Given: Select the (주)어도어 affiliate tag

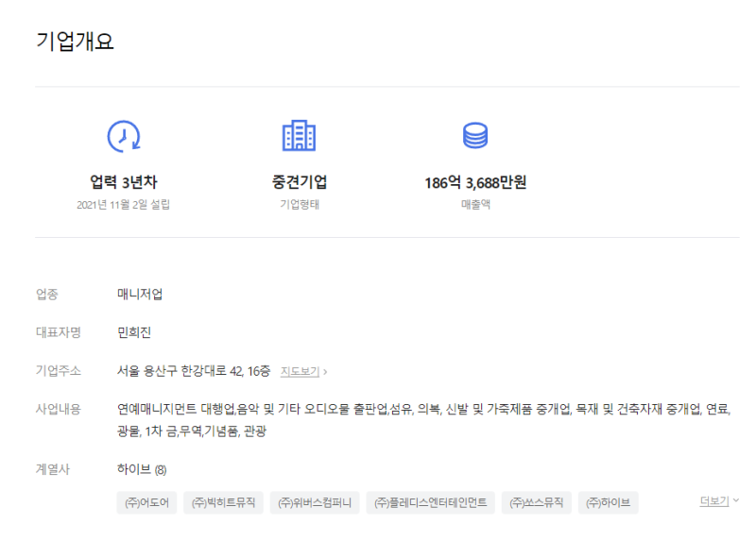Looking at the screenshot, I should coord(146,502).
